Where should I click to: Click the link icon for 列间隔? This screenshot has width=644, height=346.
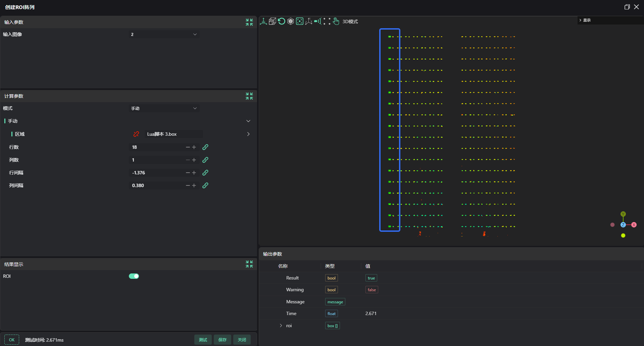coord(205,185)
